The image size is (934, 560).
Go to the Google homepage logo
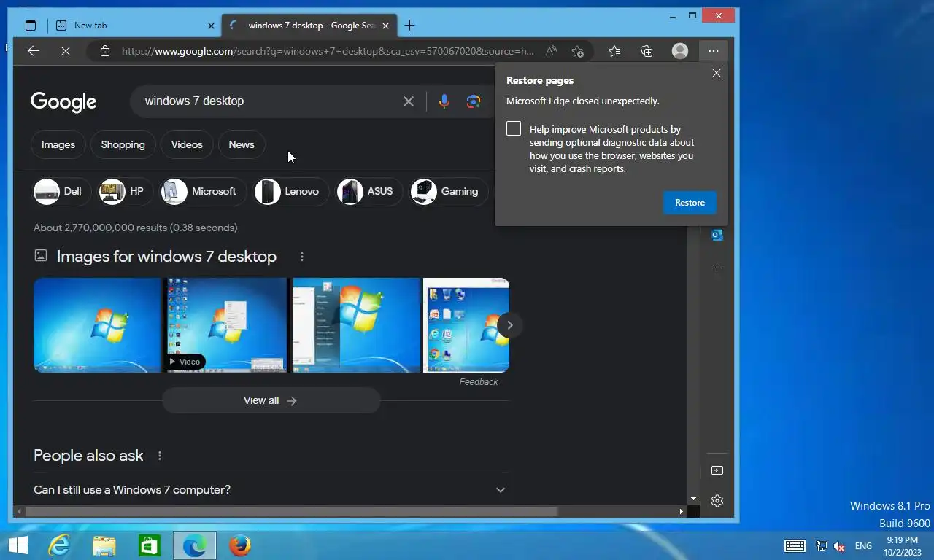(x=63, y=102)
